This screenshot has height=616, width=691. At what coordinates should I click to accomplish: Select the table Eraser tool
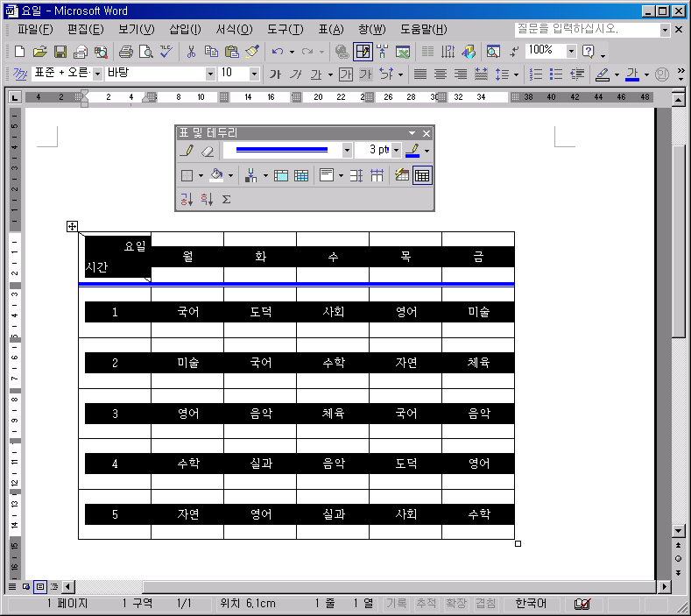click(207, 151)
